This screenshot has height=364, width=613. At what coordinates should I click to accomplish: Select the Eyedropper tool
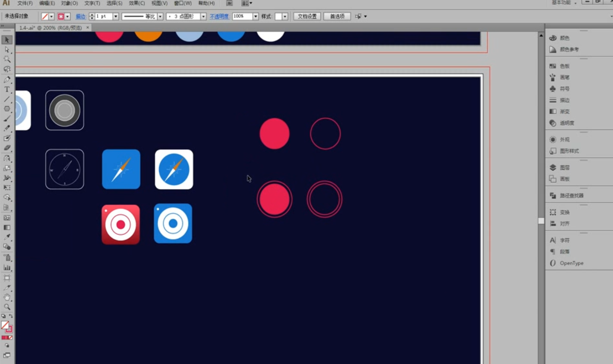(7, 237)
